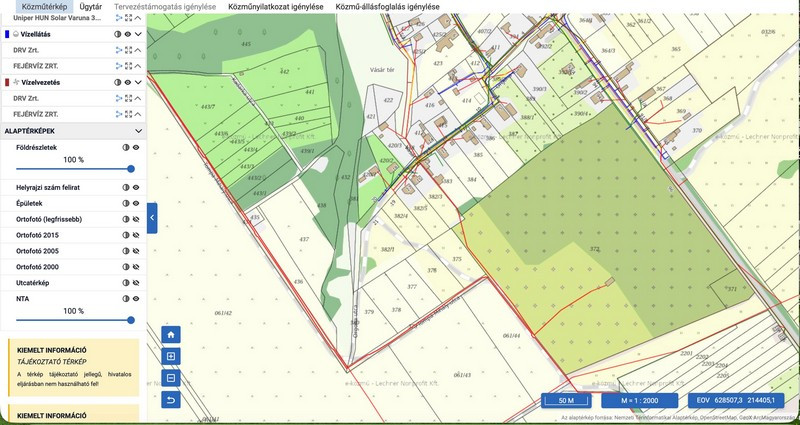Open opacity control for Épületek layer

coord(127,203)
